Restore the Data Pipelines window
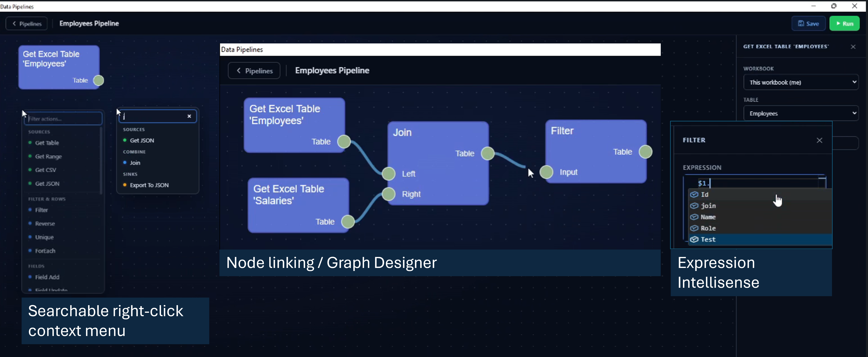868x357 pixels. 834,6
